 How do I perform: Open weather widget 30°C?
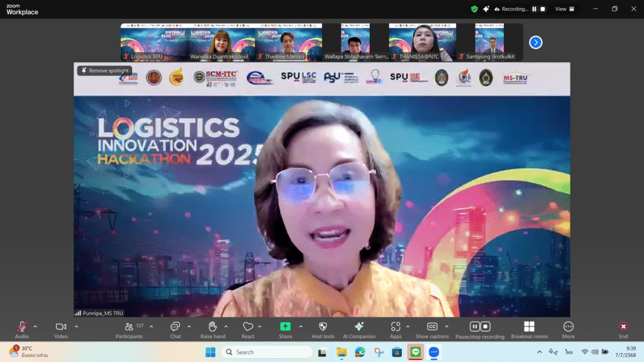pyautogui.click(x=28, y=352)
